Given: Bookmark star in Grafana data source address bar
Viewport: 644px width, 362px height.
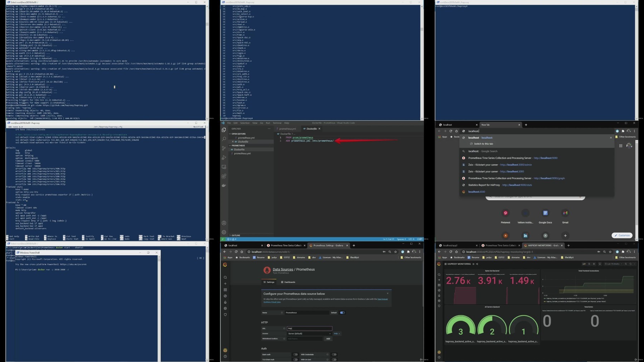Looking at the screenshot, I should point(395,252).
